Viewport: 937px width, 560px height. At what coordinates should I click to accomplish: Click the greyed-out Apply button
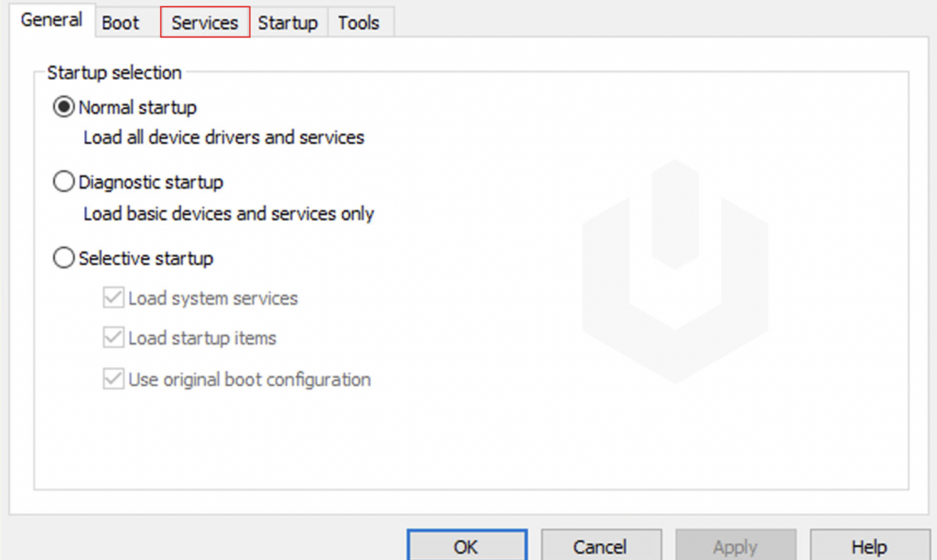click(735, 546)
